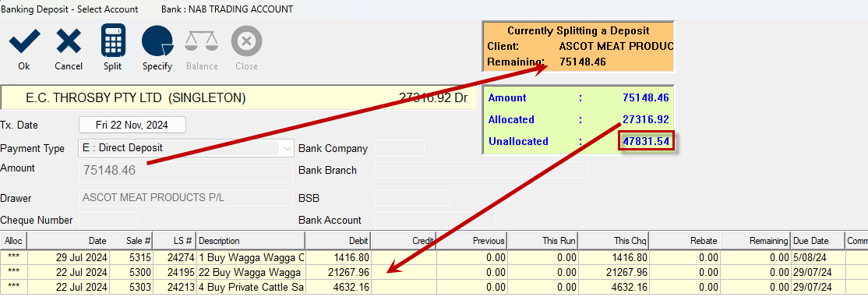Click the Bank Branch input field
This screenshot has width=868, height=304.
(482, 170)
